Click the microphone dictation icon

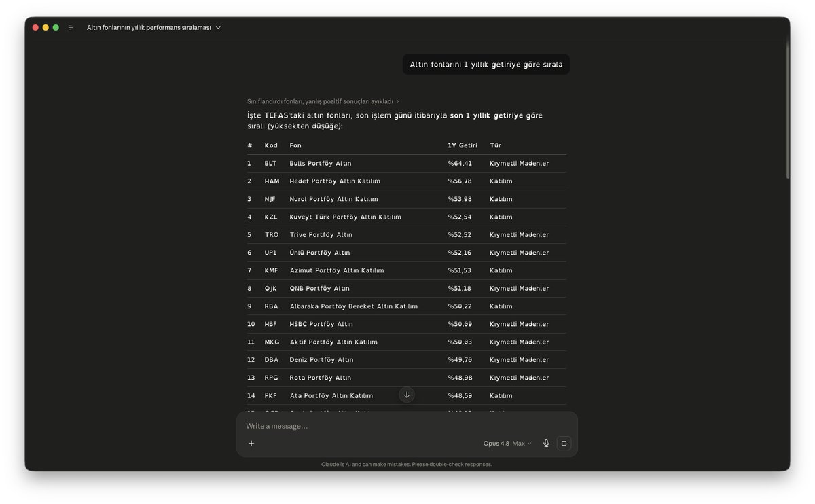546,444
